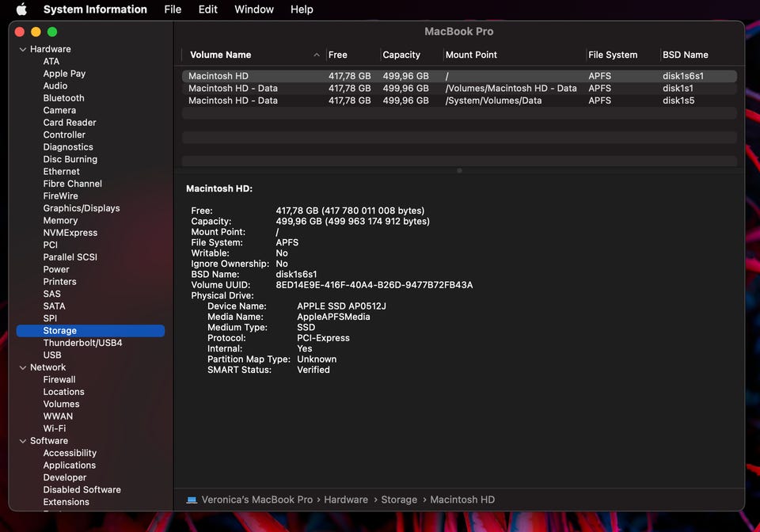Select Graphics/Displays in the Hardware list
This screenshot has height=532, width=760.
point(82,208)
